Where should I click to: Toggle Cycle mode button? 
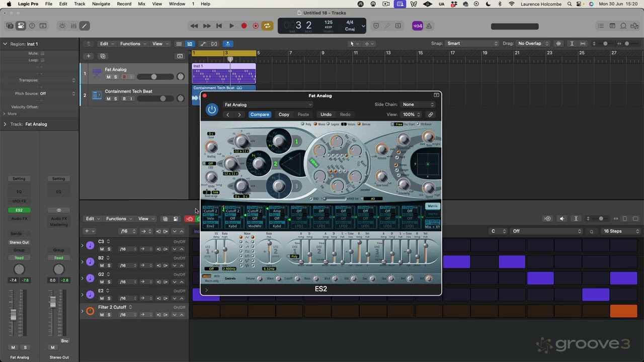(x=267, y=26)
